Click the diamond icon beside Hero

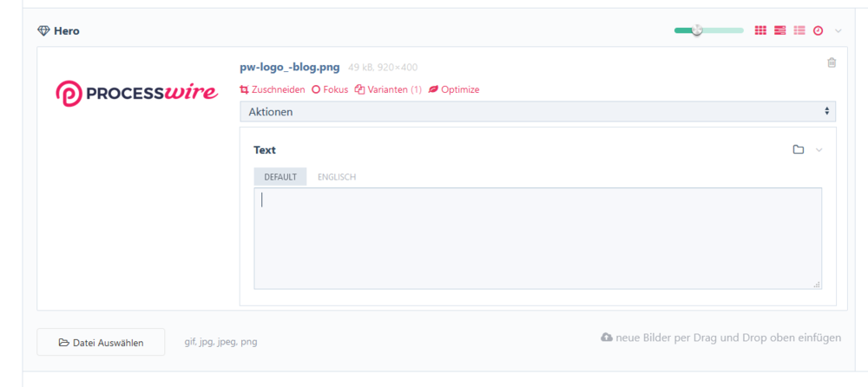point(43,31)
